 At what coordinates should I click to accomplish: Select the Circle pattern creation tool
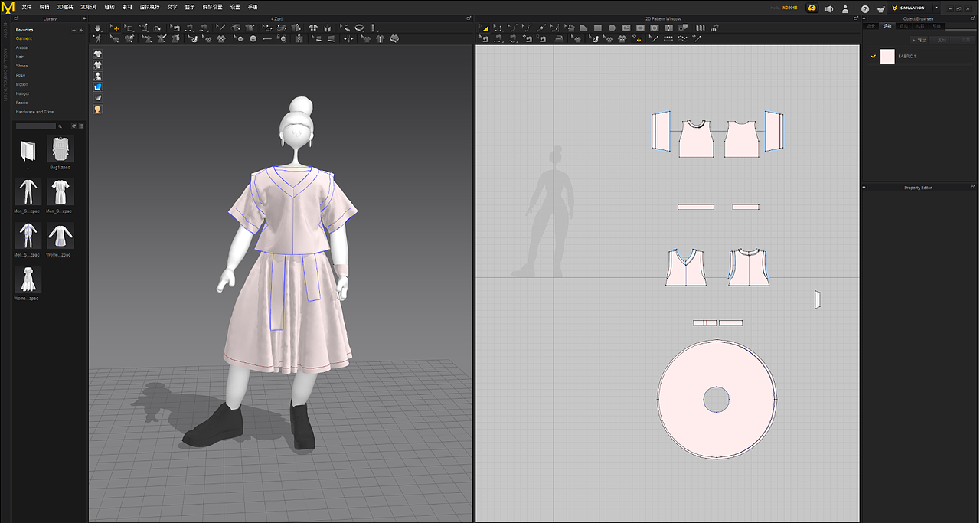pyautogui.click(x=612, y=28)
